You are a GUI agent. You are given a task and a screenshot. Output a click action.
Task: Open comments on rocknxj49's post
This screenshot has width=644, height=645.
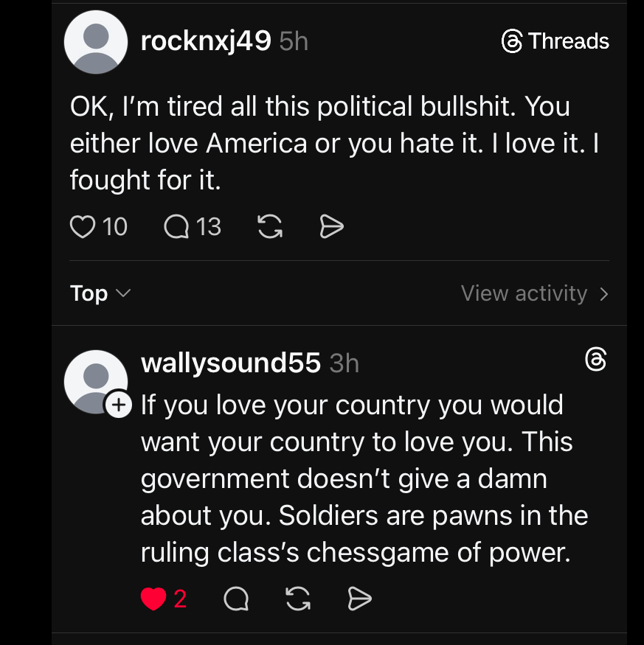point(176,227)
